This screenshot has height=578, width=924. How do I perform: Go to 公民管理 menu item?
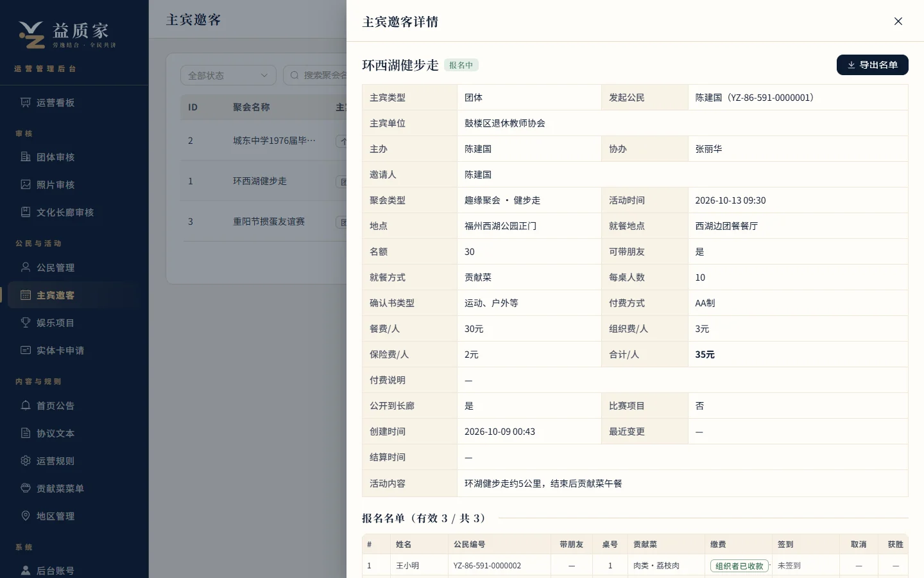coord(74,267)
